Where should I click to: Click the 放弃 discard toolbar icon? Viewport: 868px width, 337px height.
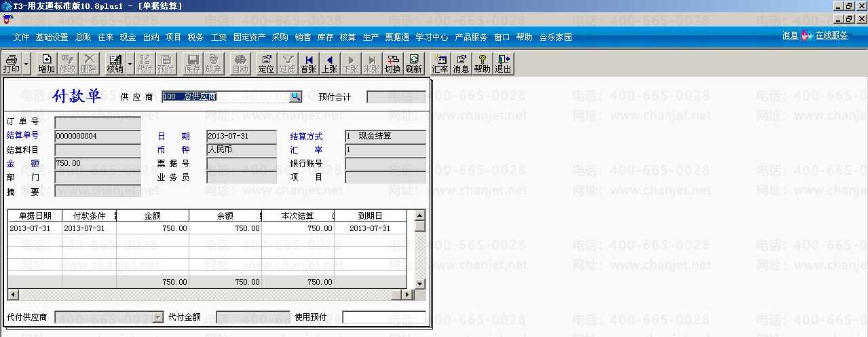[213, 64]
